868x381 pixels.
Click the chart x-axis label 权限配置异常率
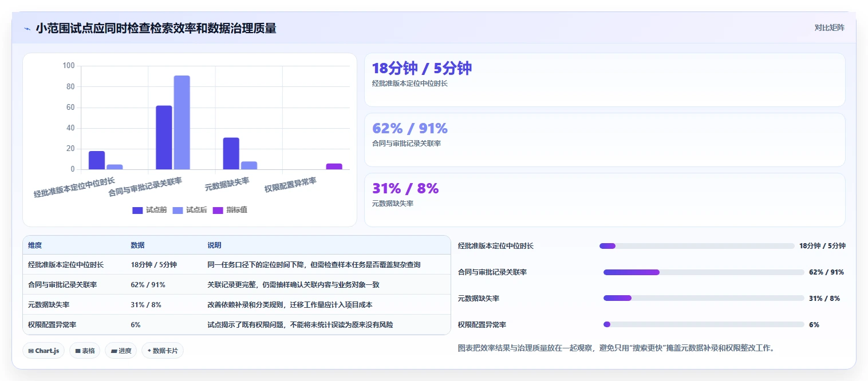pyautogui.click(x=291, y=185)
